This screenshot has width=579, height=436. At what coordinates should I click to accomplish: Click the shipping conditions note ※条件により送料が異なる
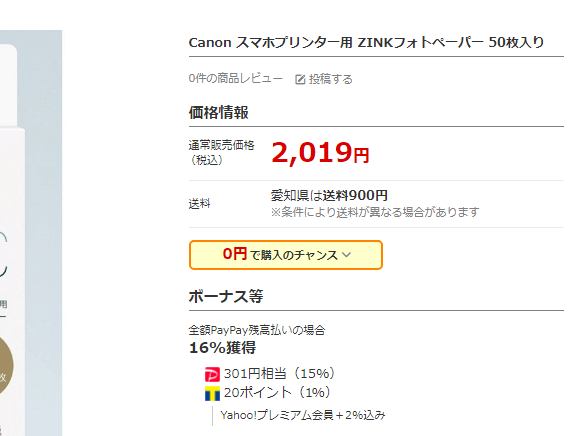click(375, 212)
